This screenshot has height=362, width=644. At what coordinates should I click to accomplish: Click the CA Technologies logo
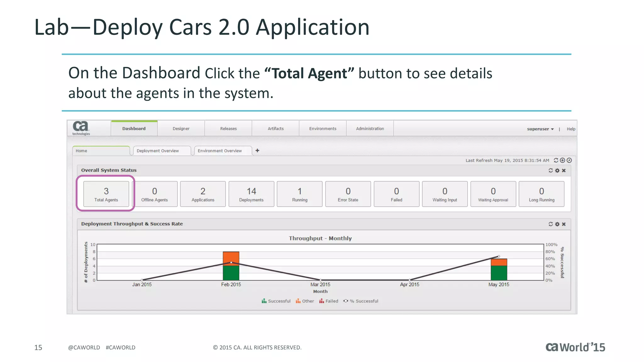pyautogui.click(x=81, y=128)
